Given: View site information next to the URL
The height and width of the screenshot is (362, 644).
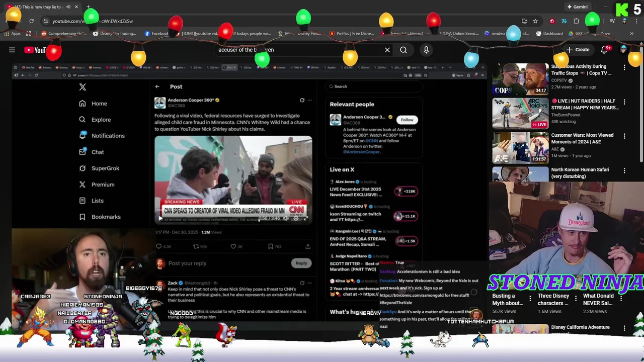Looking at the screenshot, I should coord(46,21).
